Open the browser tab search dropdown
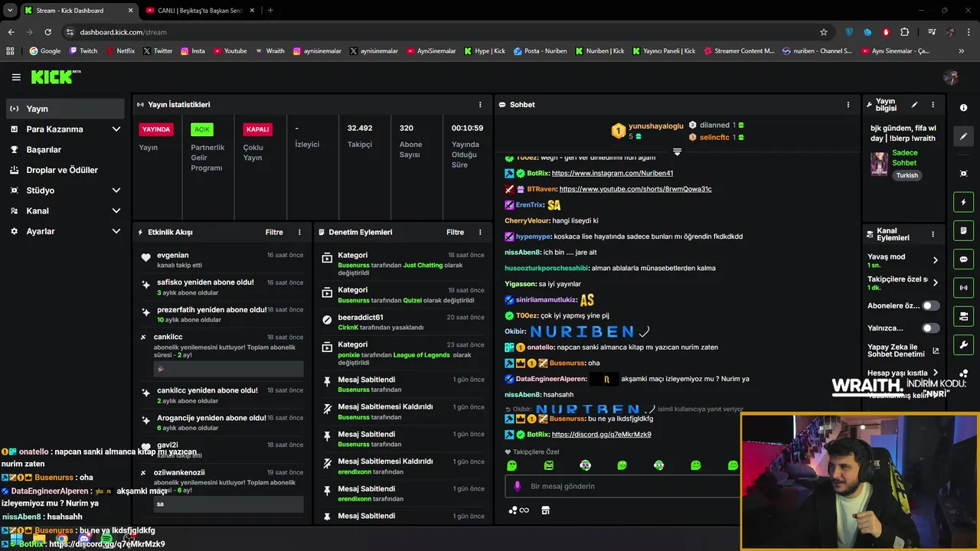 (10, 11)
